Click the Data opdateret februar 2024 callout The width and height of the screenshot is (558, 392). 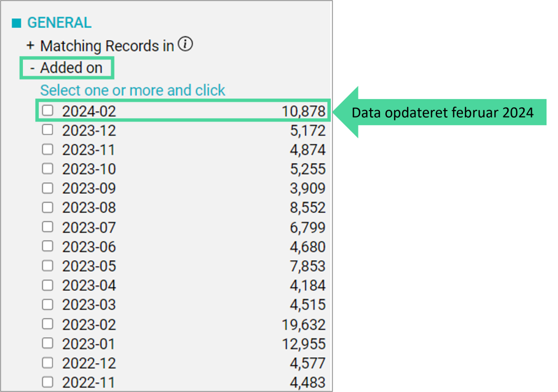click(x=441, y=113)
